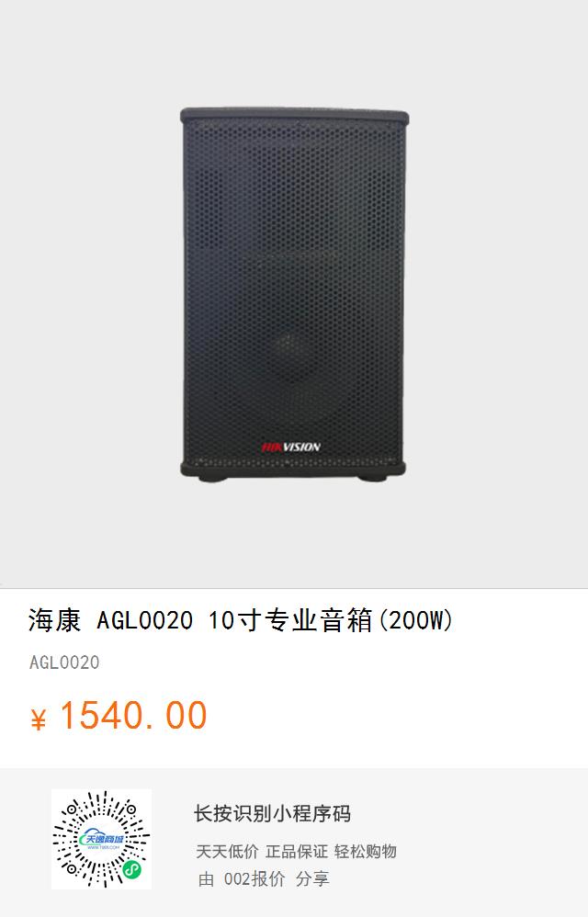Click the 长按识别小程序码 heading
Viewport: 588px width, 917px height.
272,813
